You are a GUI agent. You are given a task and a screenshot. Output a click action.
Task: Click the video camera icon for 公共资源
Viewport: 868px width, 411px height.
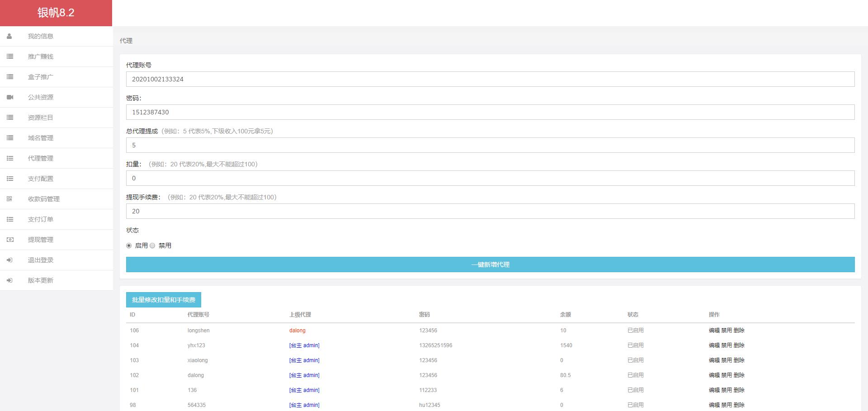[10, 97]
